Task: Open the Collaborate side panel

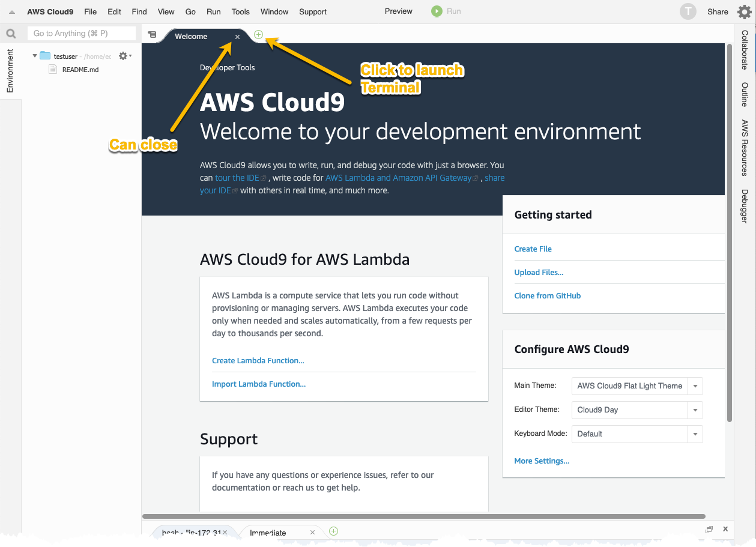Action: pyautogui.click(x=745, y=50)
